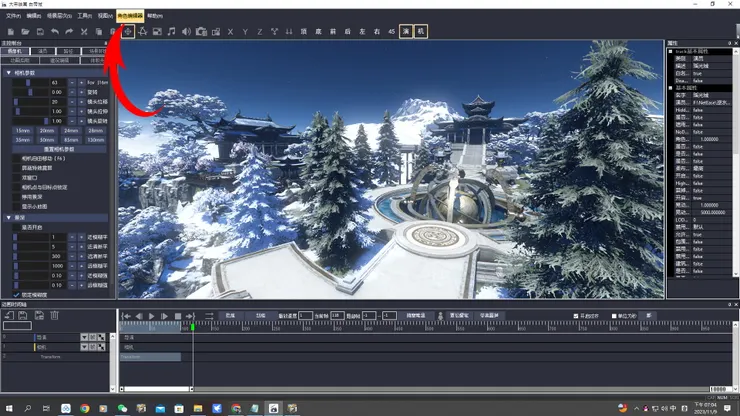Click the green timeline playhead marker
The height and width of the screenshot is (416, 740).
[193, 327]
